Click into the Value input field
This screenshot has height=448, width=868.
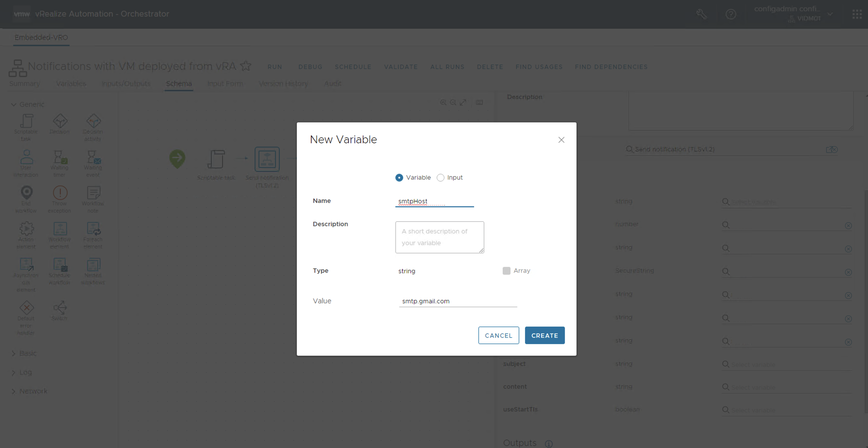click(458, 301)
